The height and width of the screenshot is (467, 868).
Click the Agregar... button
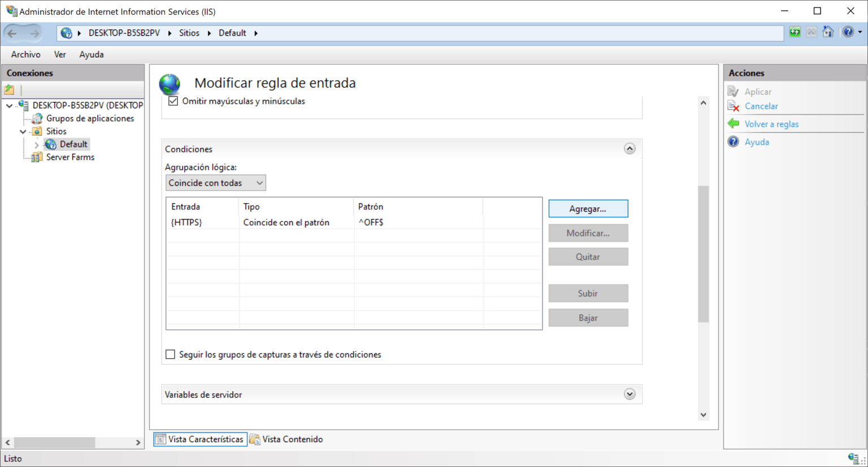(588, 209)
